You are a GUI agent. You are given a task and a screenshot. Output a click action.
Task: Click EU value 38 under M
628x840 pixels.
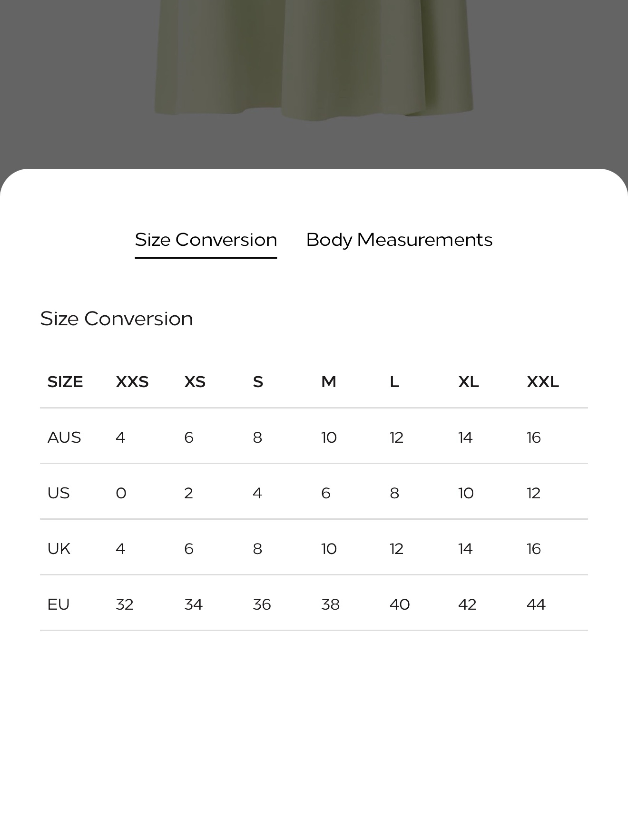[x=330, y=604]
